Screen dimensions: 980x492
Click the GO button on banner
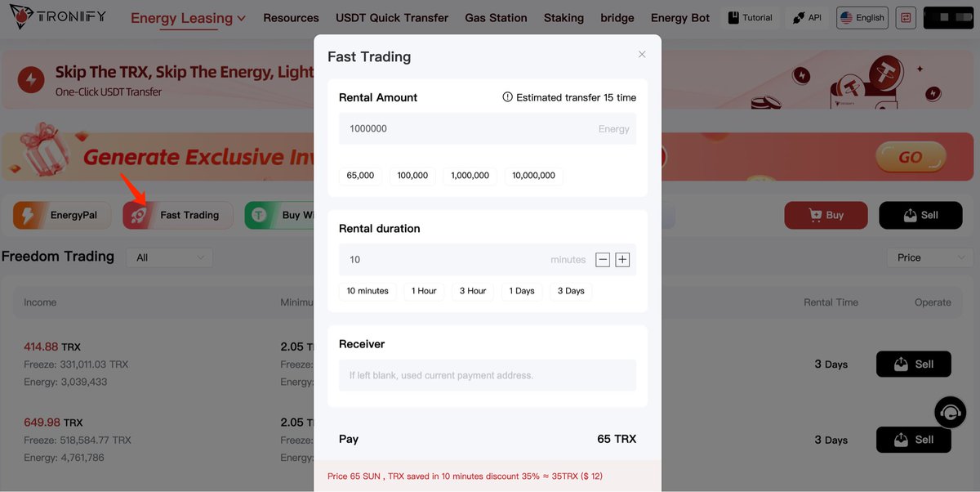[911, 157]
